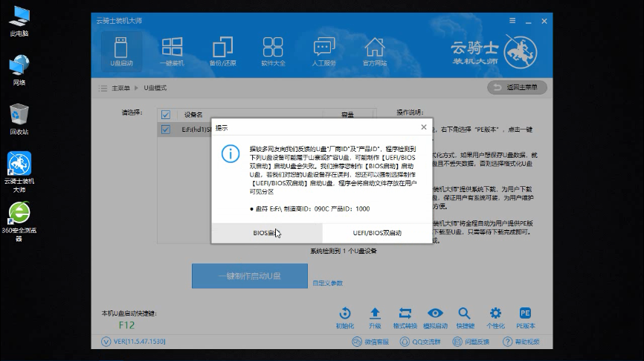Open the 一键装机 tab
The width and height of the screenshot is (644, 361).
(172, 51)
